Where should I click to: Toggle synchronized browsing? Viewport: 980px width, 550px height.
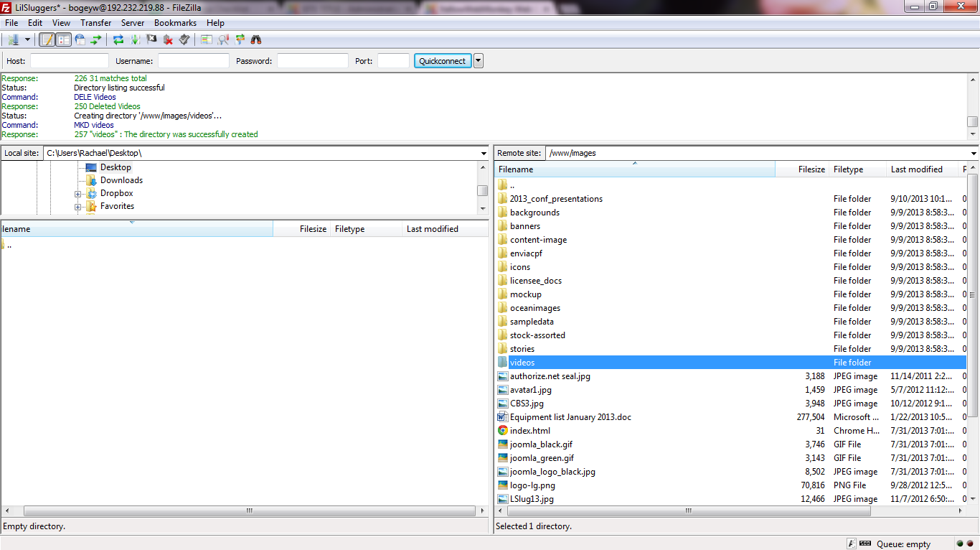(x=240, y=39)
